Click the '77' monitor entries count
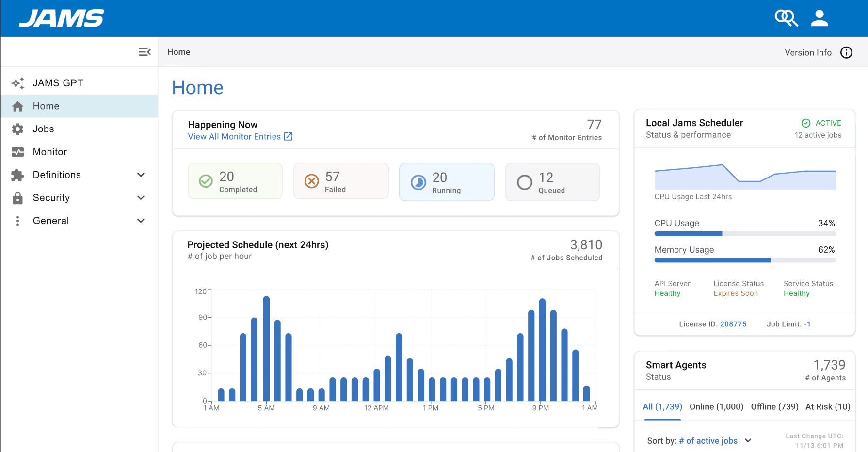This screenshot has height=452, width=868. click(x=594, y=125)
